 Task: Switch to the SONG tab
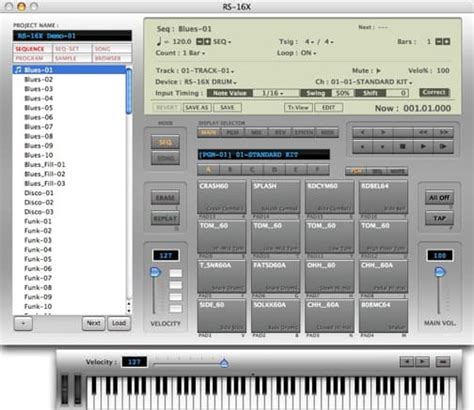112,49
